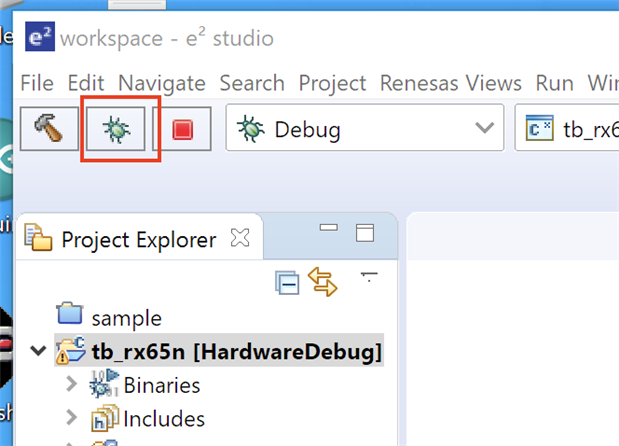
Task: Expand the Binaries node
Action: click(x=70, y=385)
